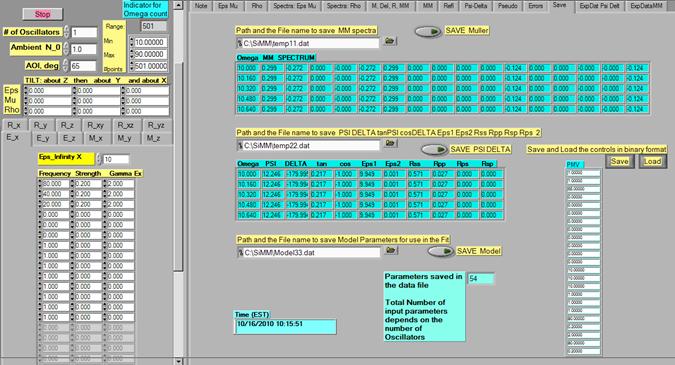Click the C:\SiMM\temp11.dat path field
This screenshot has width=675, height=365.
tap(307, 43)
